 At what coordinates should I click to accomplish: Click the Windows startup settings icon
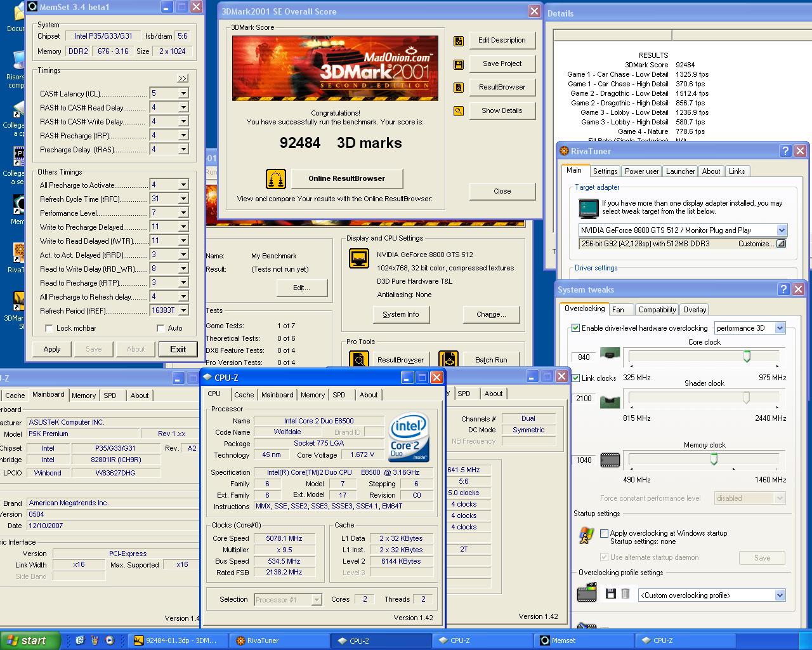[586, 535]
